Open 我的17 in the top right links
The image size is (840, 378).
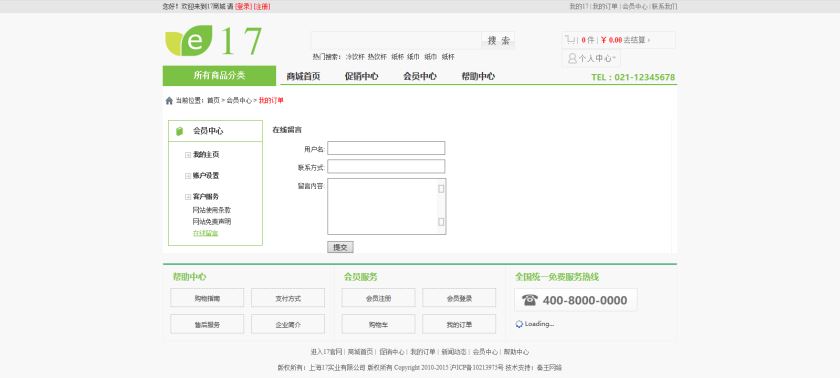[578, 6]
